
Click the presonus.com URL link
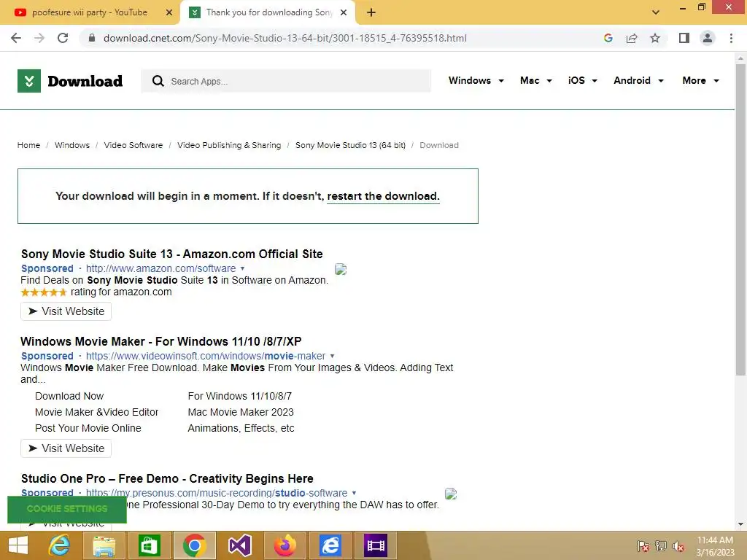[x=216, y=494]
